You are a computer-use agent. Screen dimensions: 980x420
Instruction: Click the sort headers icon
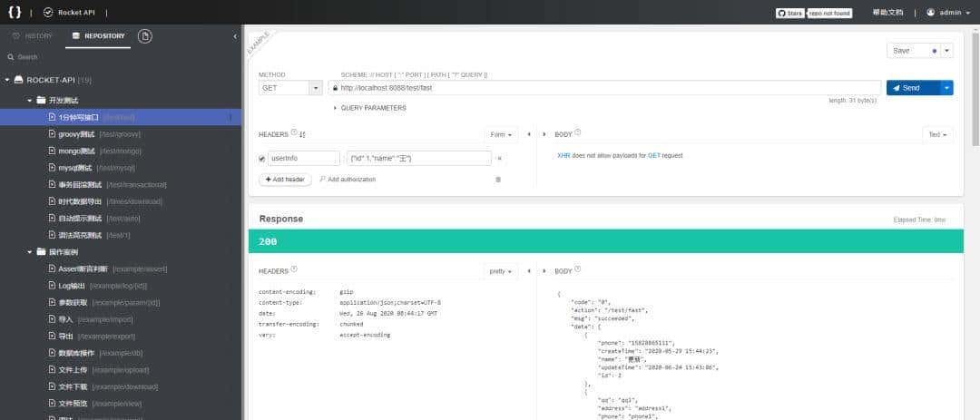(303, 134)
